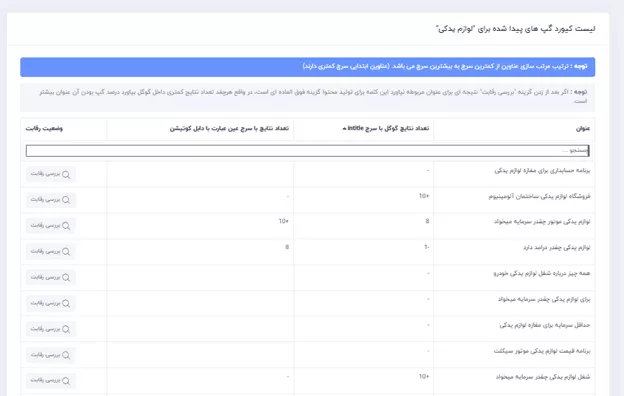Click بررسی رقابت for همه چیز درباره شغل row
The image size is (624, 396).
click(51, 277)
